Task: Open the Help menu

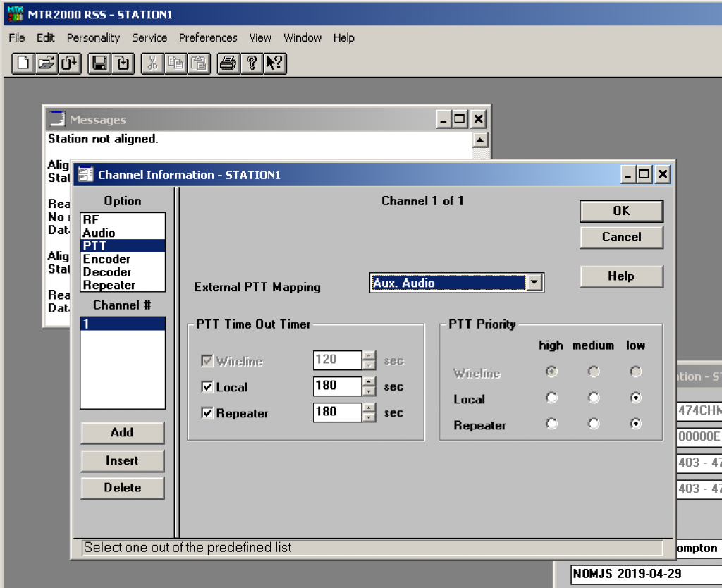Action: tap(344, 38)
